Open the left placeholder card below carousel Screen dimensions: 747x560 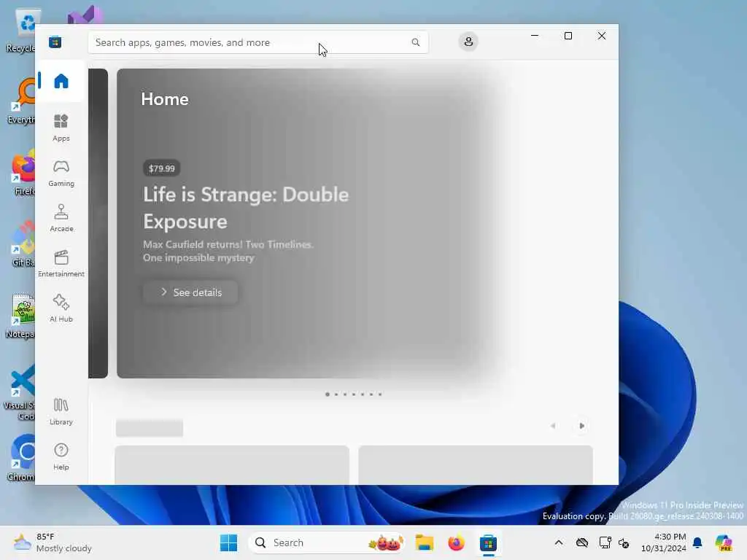click(x=232, y=465)
